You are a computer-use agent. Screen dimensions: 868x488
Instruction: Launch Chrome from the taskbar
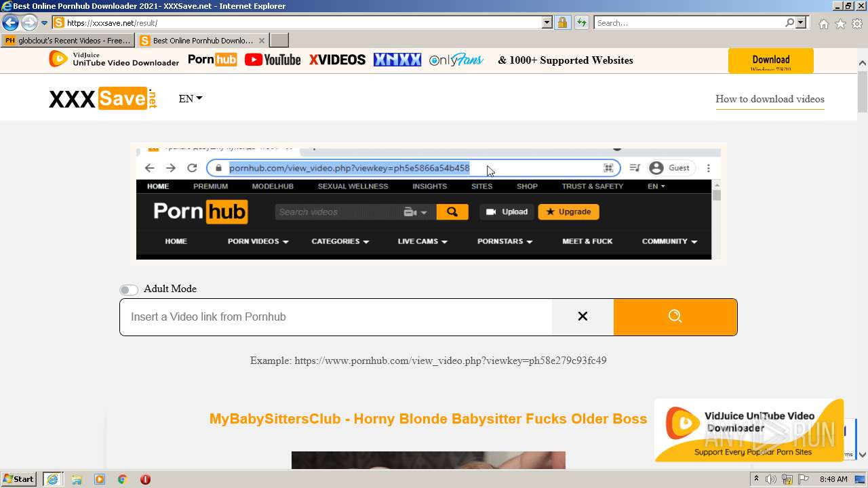tap(123, 479)
